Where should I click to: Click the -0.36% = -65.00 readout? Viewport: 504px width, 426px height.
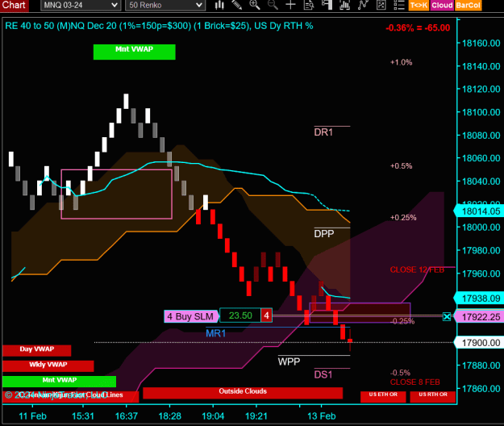(x=418, y=28)
